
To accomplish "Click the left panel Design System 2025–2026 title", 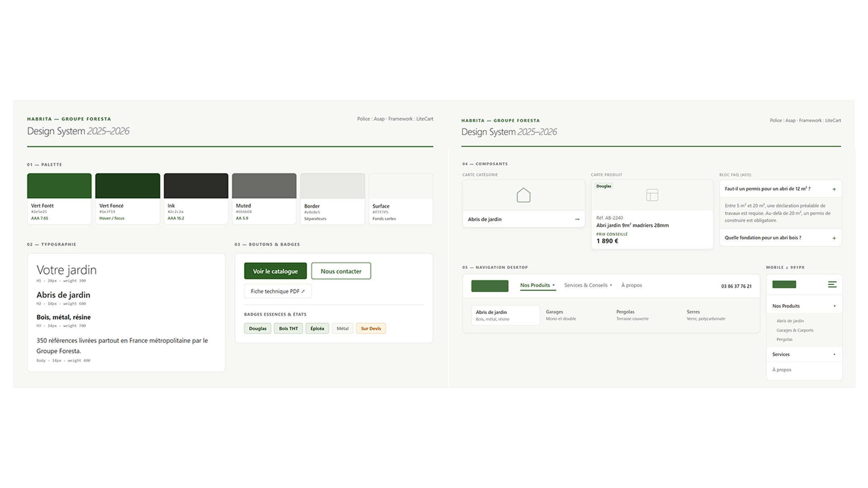I will 78,131.
